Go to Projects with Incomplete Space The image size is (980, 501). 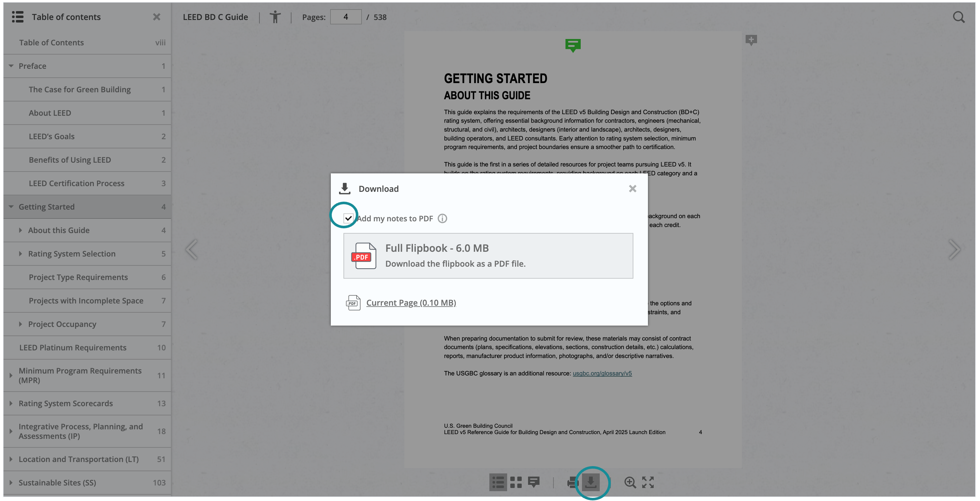(87, 301)
